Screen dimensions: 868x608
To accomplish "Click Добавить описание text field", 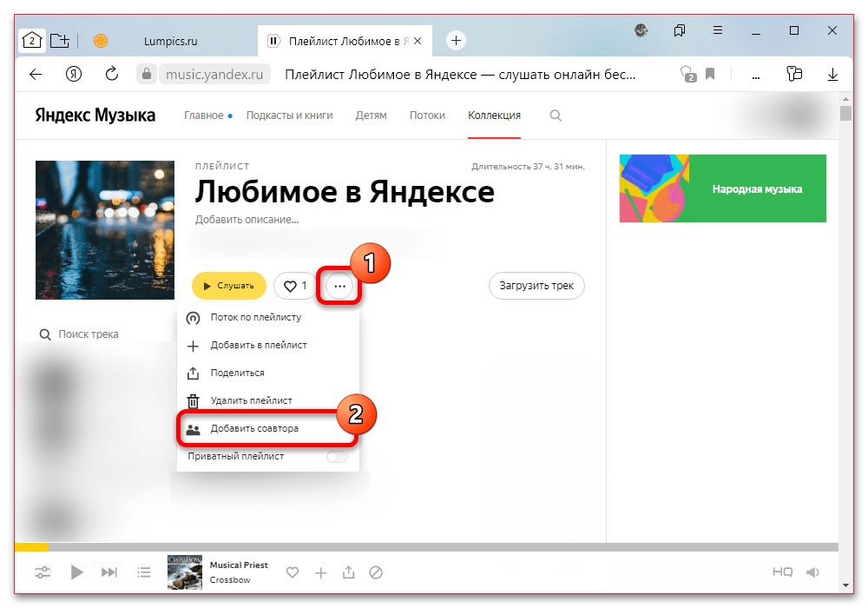I will tap(247, 219).
